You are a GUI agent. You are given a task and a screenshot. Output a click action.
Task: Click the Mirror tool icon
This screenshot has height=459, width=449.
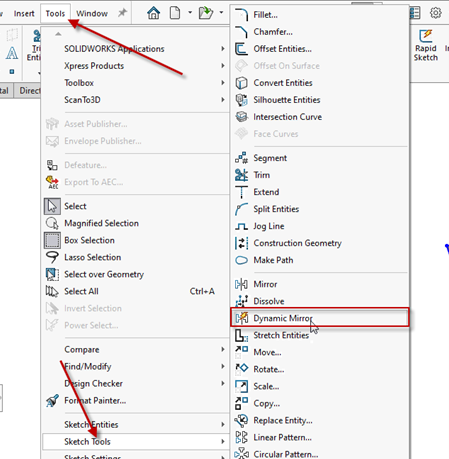[x=241, y=284]
